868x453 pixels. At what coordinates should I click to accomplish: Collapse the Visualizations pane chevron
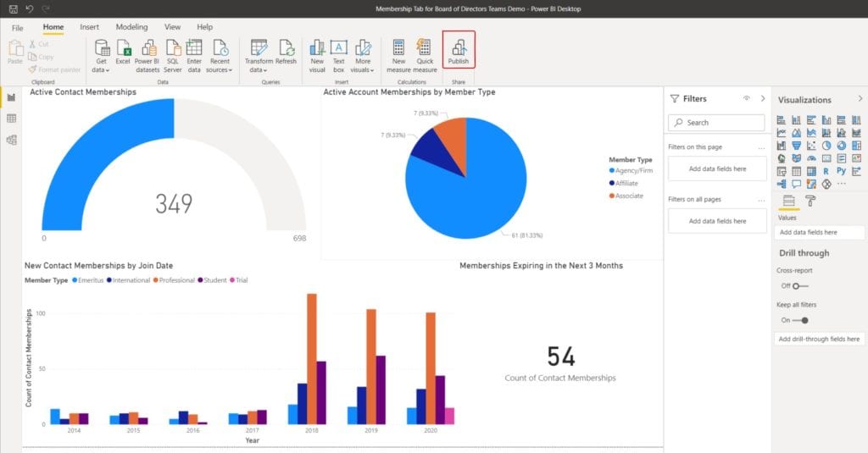(860, 99)
